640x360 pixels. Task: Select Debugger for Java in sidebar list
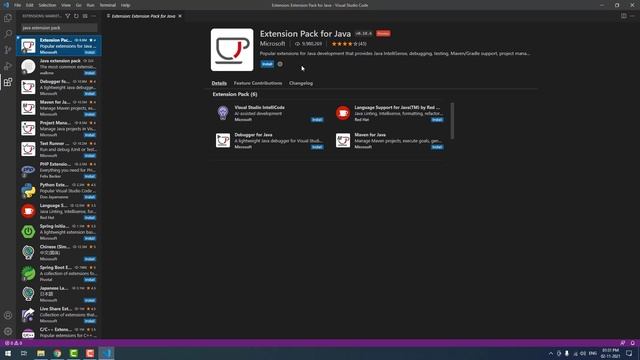tap(59, 87)
